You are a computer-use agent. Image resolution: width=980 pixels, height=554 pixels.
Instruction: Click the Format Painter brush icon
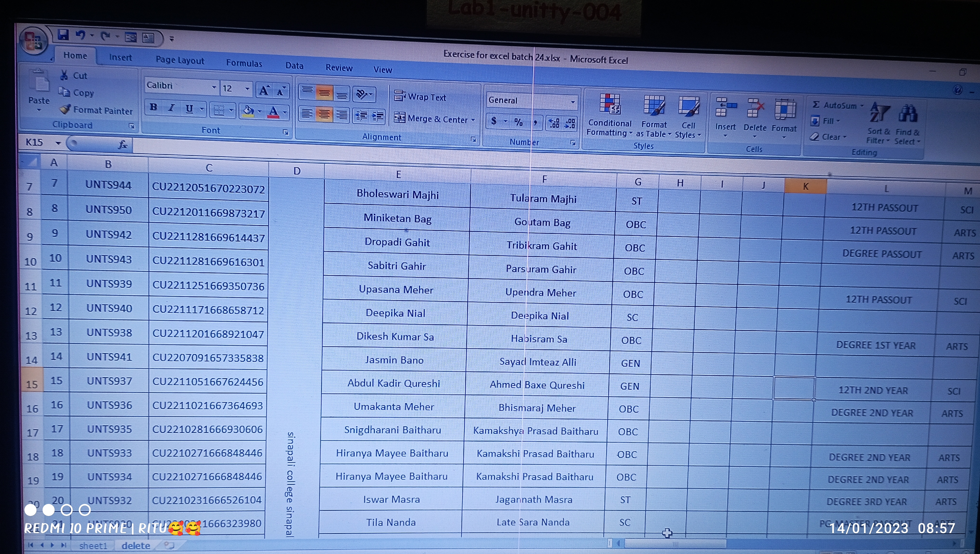65,110
